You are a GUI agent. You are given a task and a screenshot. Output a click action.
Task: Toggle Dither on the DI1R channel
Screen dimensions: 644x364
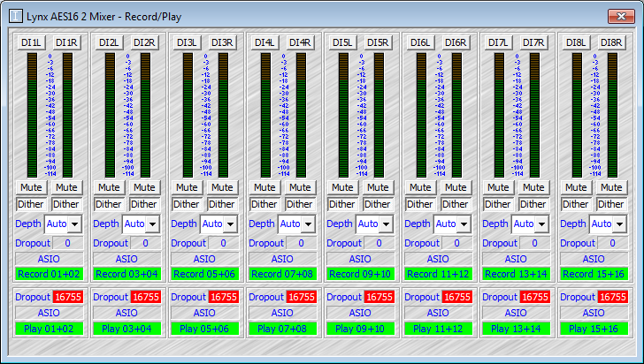tap(66, 204)
